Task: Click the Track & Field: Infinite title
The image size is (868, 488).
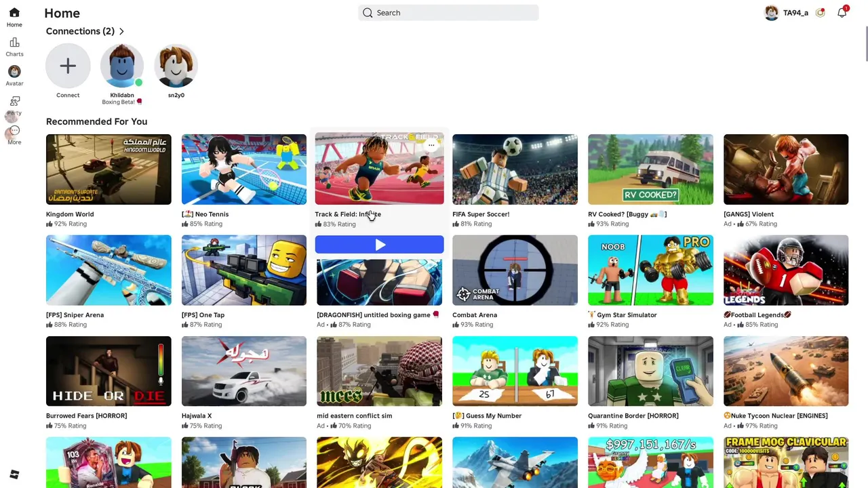Action: tap(348, 214)
